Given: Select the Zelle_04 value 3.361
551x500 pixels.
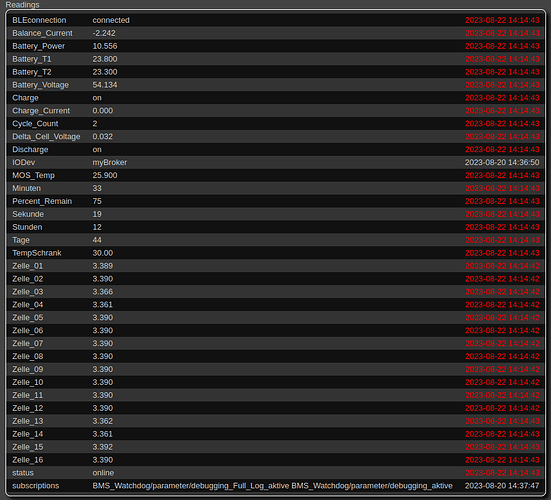Looking at the screenshot, I should point(102,305).
